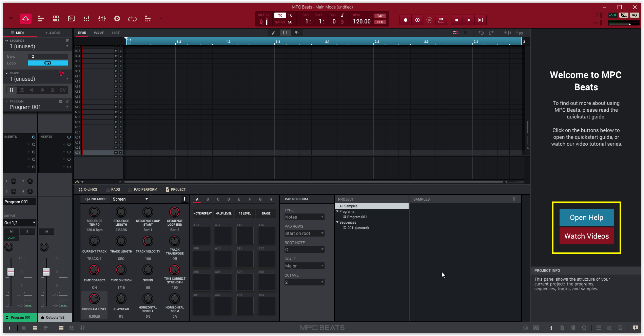
Task: Stop playback with the stop button
Action: pos(457,20)
